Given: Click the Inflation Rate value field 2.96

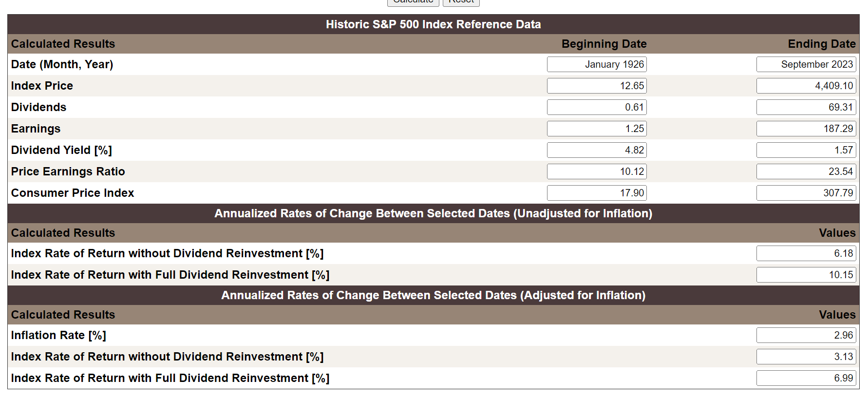Looking at the screenshot, I should pos(806,335).
